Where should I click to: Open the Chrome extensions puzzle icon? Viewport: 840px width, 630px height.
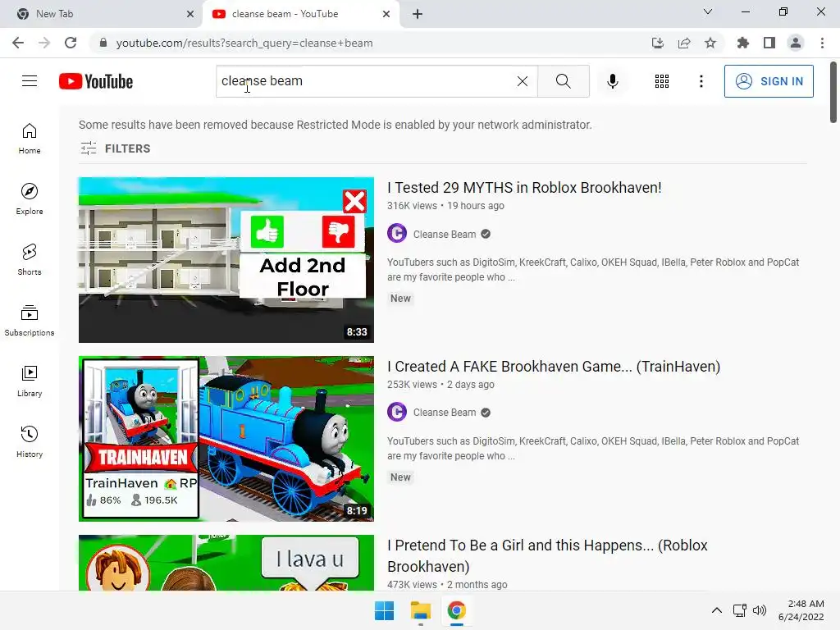pos(742,43)
